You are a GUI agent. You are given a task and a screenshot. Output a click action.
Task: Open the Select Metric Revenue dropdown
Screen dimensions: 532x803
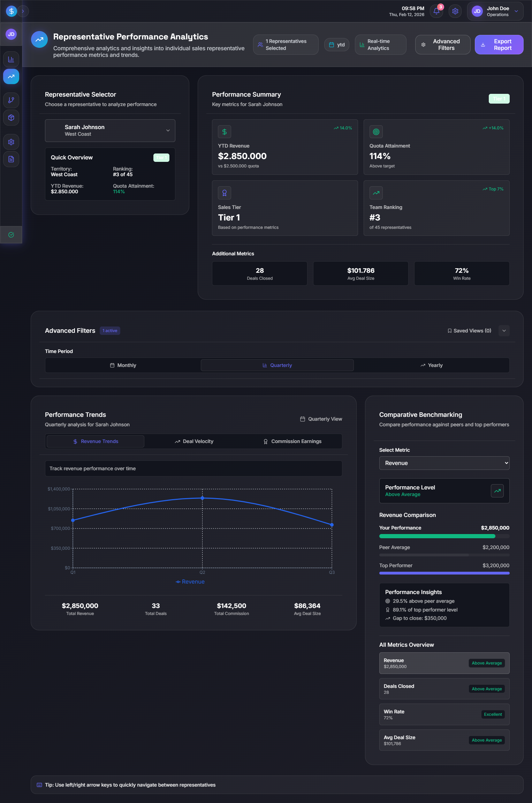(x=444, y=463)
